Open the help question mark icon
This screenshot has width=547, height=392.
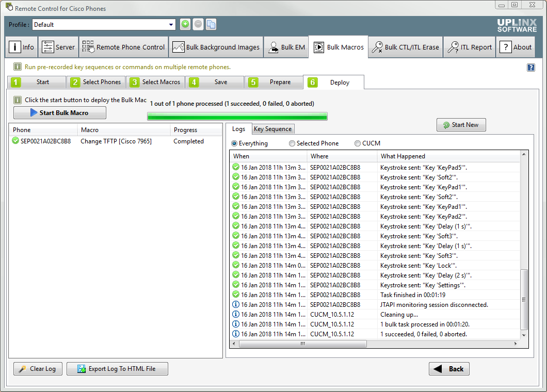[530, 68]
